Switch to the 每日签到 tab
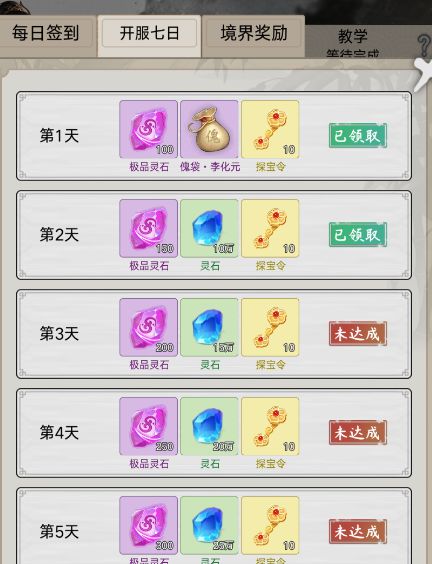Image resolution: width=432 pixels, height=564 pixels. click(x=46, y=34)
